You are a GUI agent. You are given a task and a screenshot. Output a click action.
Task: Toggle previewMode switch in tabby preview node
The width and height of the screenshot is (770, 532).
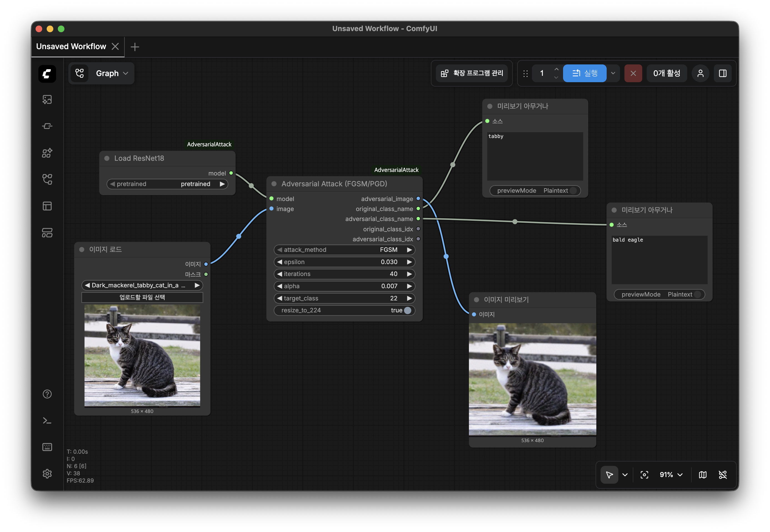click(x=573, y=191)
